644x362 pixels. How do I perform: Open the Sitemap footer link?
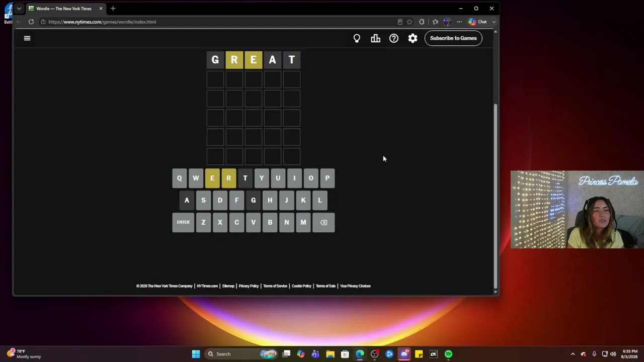coord(228,286)
